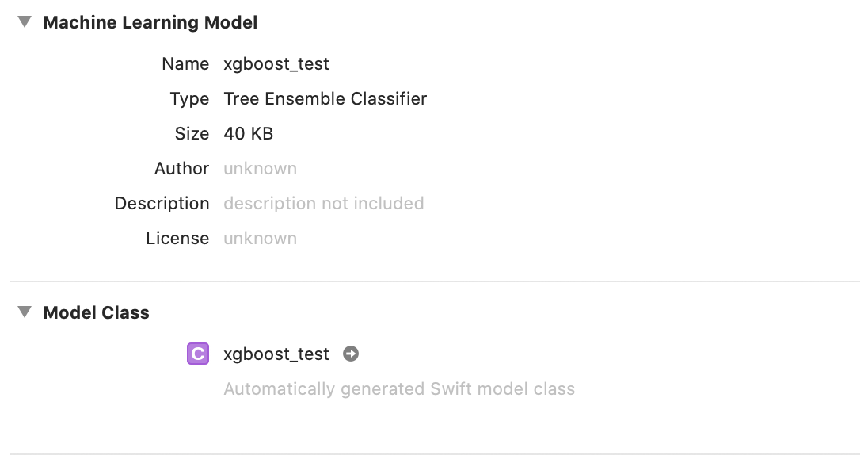Select the model name value xgboost_test
This screenshot has width=868, height=463.
point(276,63)
